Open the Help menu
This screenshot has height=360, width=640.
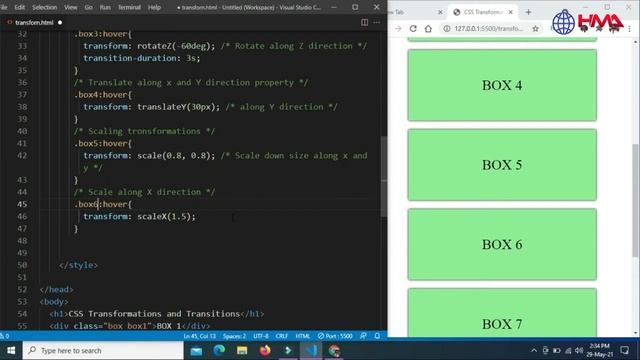154,7
